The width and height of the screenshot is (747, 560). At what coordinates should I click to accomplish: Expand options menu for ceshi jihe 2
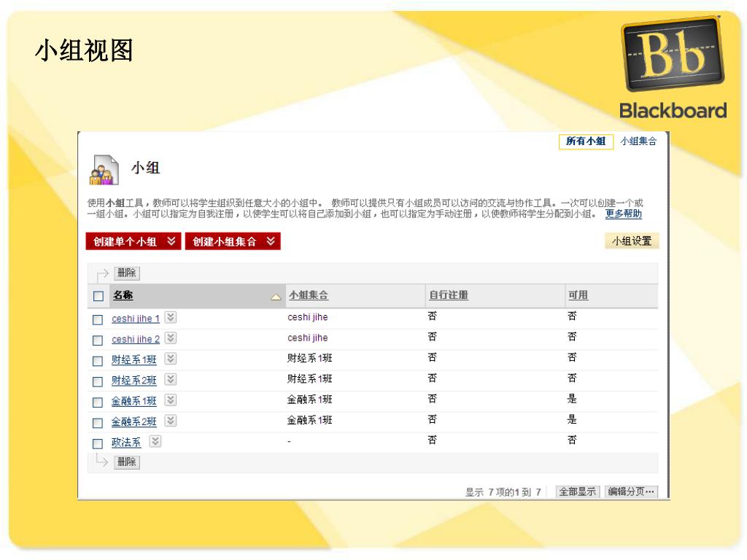pos(171,338)
